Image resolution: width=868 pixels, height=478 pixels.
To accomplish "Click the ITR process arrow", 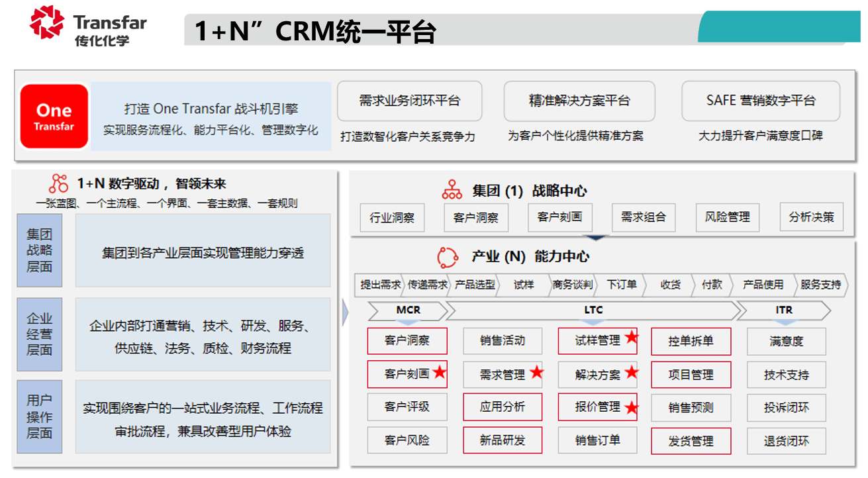I will (x=784, y=310).
